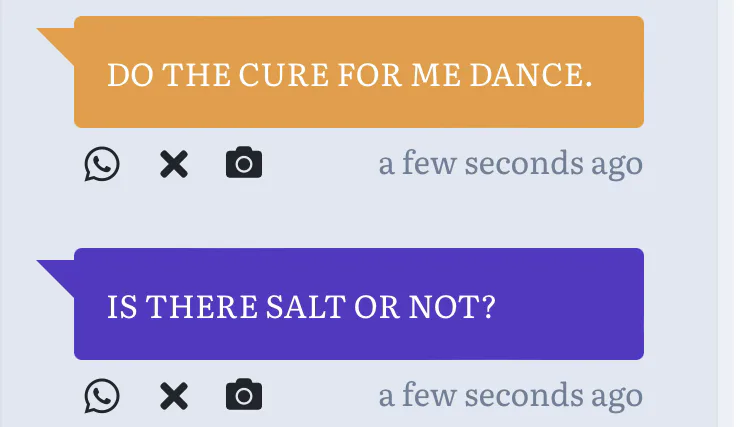The image size is (750, 427).
Task: Click the timestamp under the orange message
Action: 510,163
